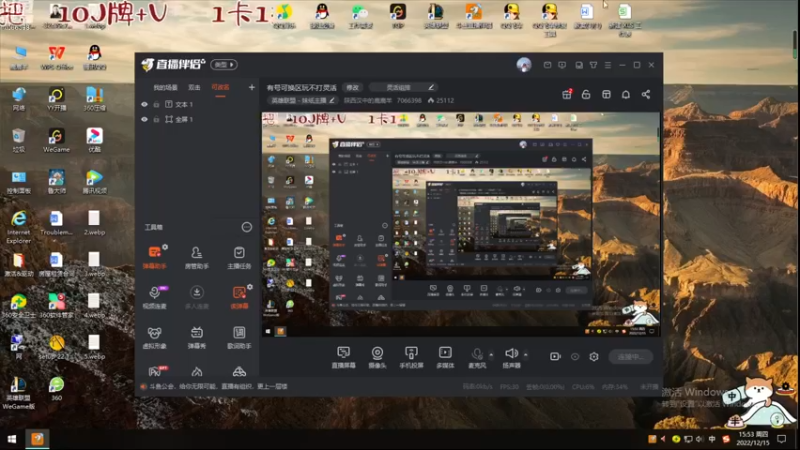This screenshot has width=800, height=450.
Task: Click room number 7066398
Action: [x=409, y=101]
